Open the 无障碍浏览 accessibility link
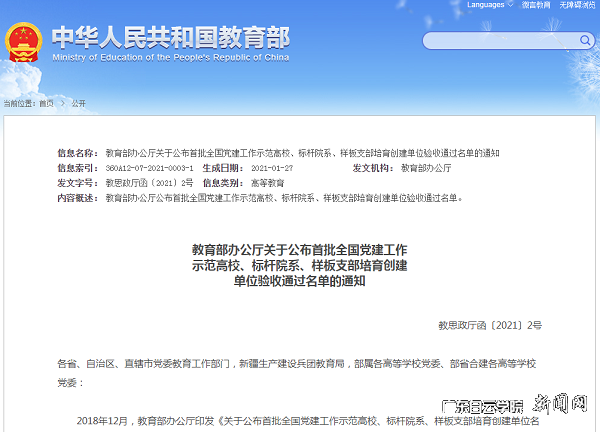The image size is (600, 432). (x=576, y=5)
